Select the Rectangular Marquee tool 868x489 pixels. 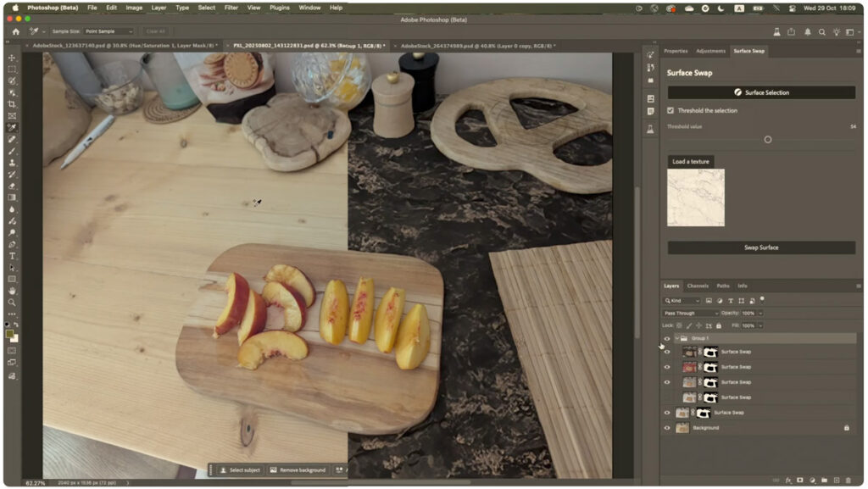pyautogui.click(x=12, y=69)
